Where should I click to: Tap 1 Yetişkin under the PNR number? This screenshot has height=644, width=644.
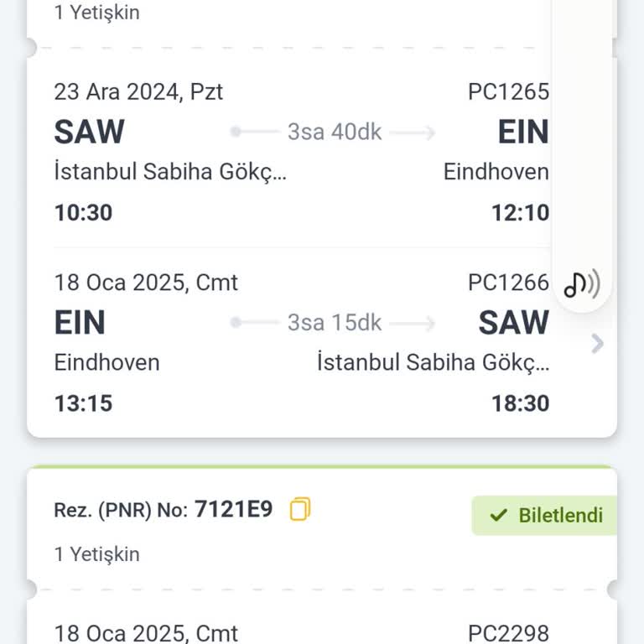[96, 554]
